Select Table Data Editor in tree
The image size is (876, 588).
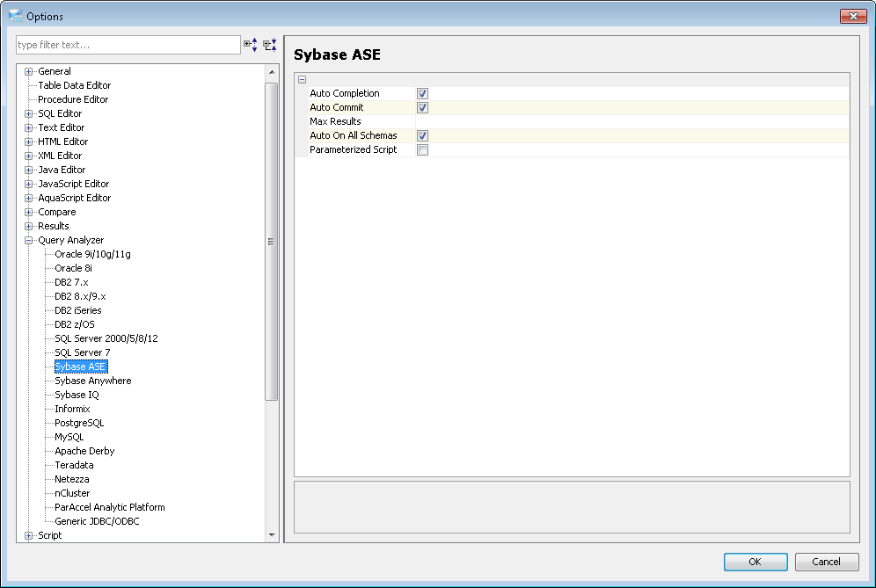pos(74,85)
